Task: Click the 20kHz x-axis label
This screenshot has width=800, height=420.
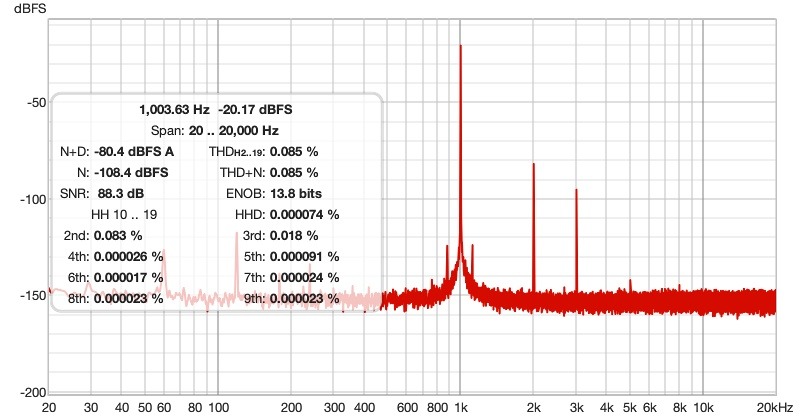Action: tap(775, 408)
